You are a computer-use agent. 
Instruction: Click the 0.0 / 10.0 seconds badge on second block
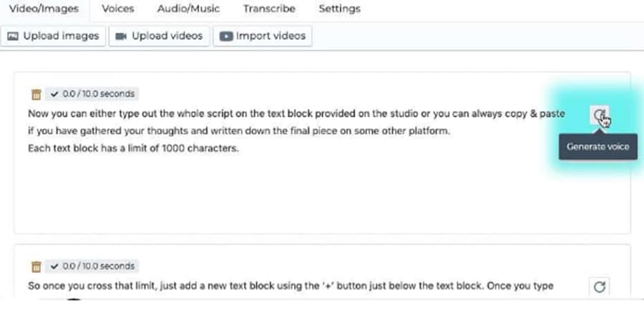point(92,266)
